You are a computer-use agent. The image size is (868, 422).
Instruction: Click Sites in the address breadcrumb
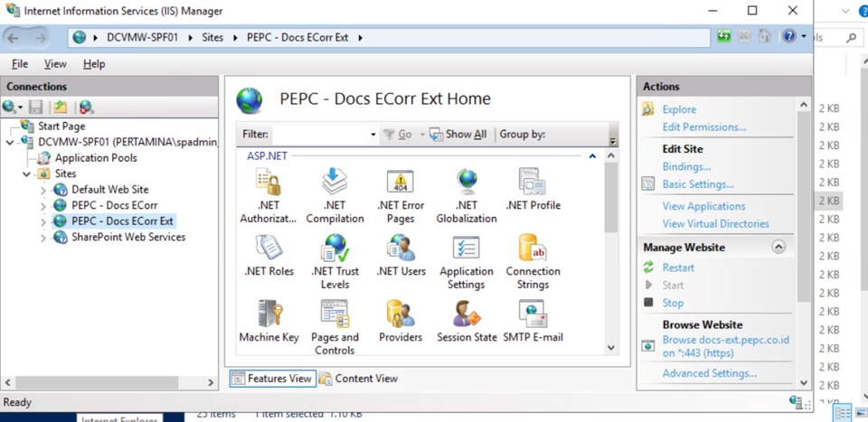pyautogui.click(x=212, y=38)
